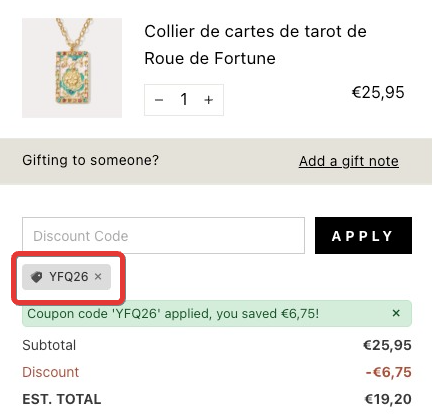The image size is (432, 420).
Task: Dismiss the green coupon applied message
Action: tap(396, 313)
